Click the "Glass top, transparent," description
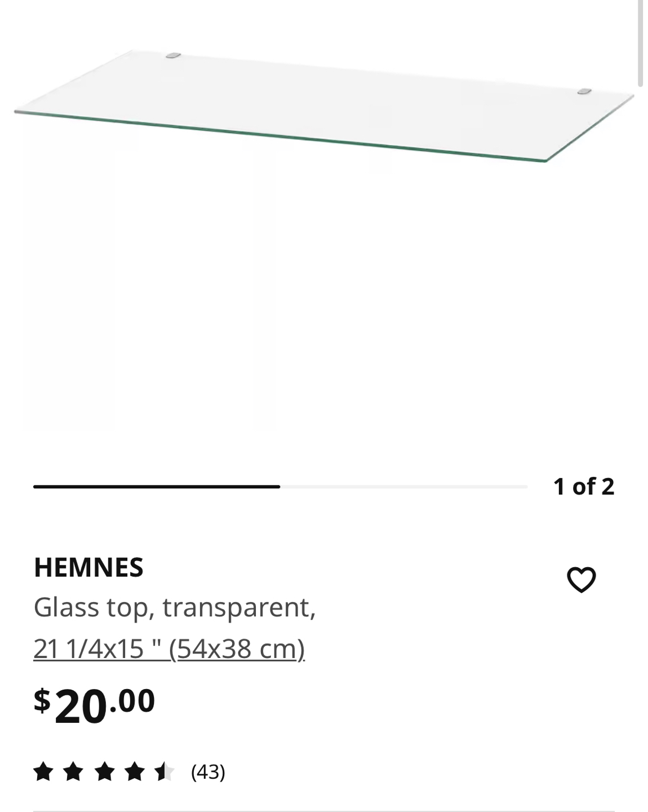 pyautogui.click(x=174, y=607)
